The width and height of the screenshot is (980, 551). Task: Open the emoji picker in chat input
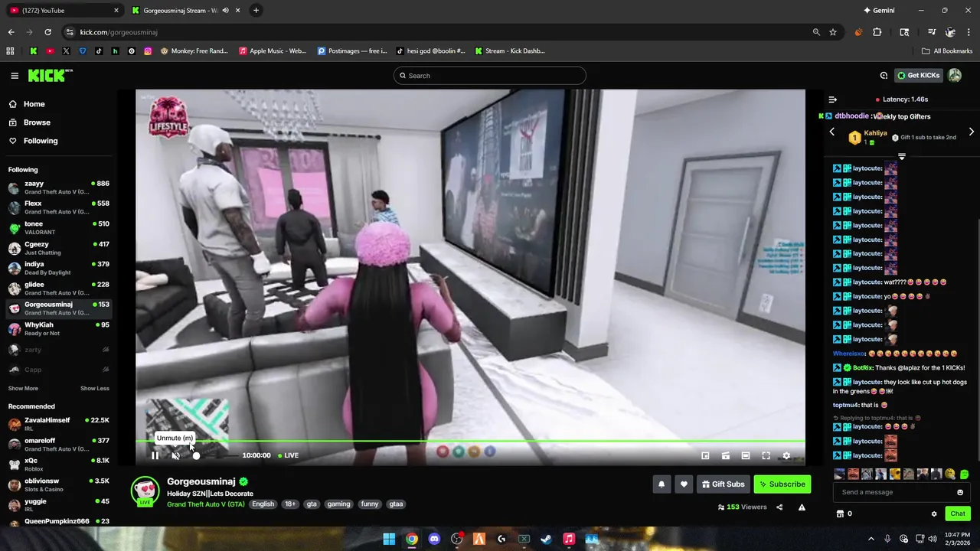point(960,492)
